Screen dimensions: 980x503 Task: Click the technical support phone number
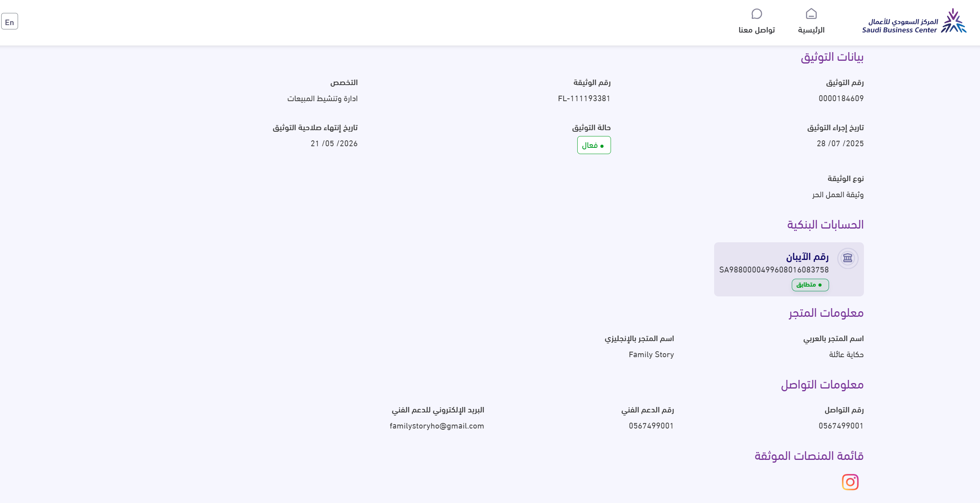point(651,426)
